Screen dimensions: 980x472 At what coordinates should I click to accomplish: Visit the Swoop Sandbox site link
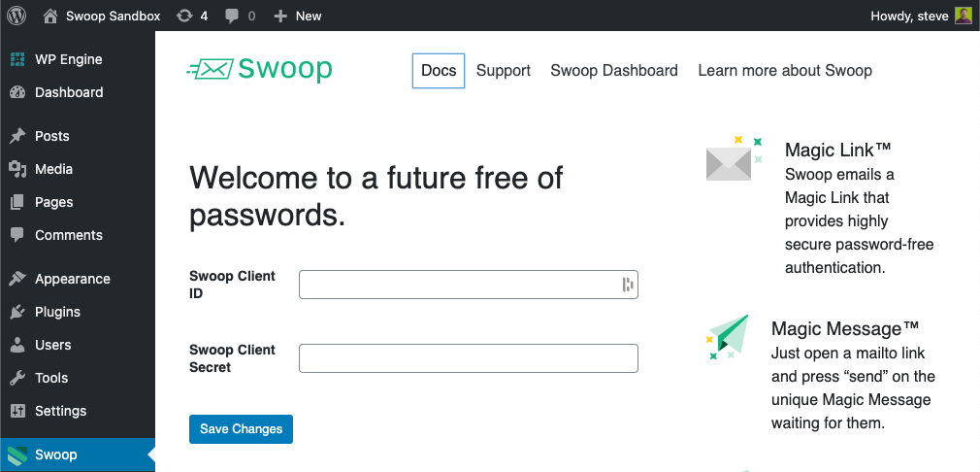tap(114, 17)
